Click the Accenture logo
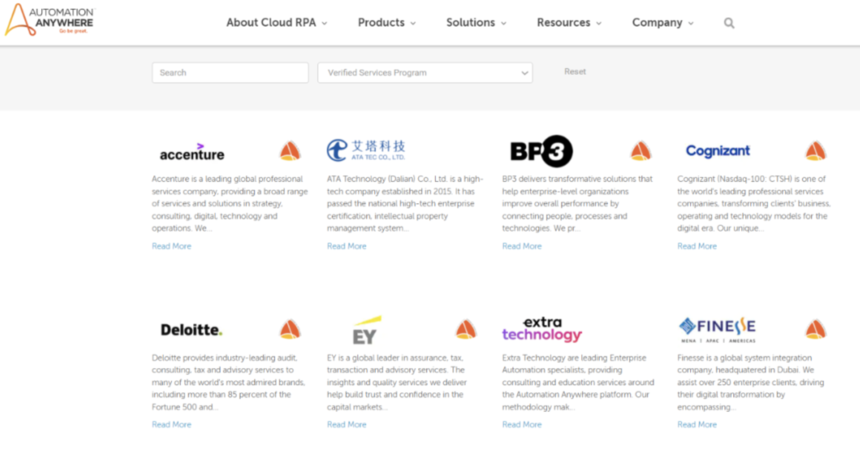 192,152
